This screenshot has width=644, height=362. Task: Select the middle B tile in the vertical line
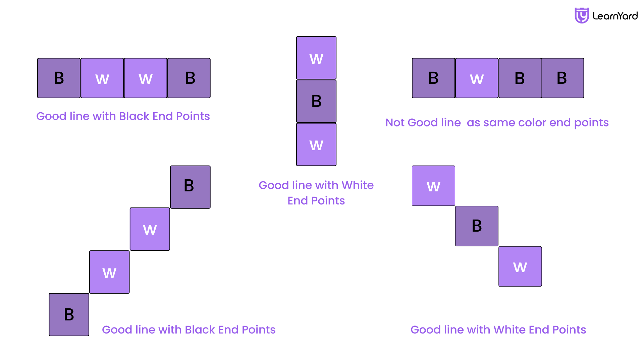[316, 101]
